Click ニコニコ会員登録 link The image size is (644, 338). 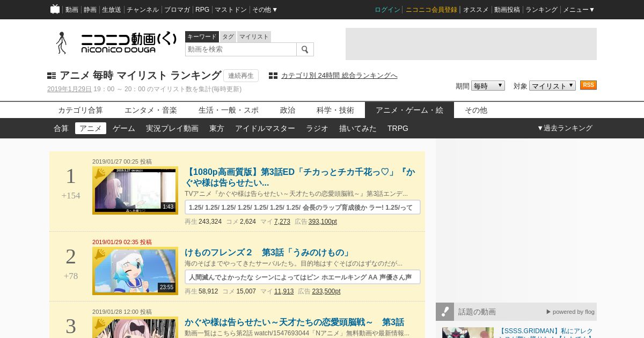tap(431, 10)
